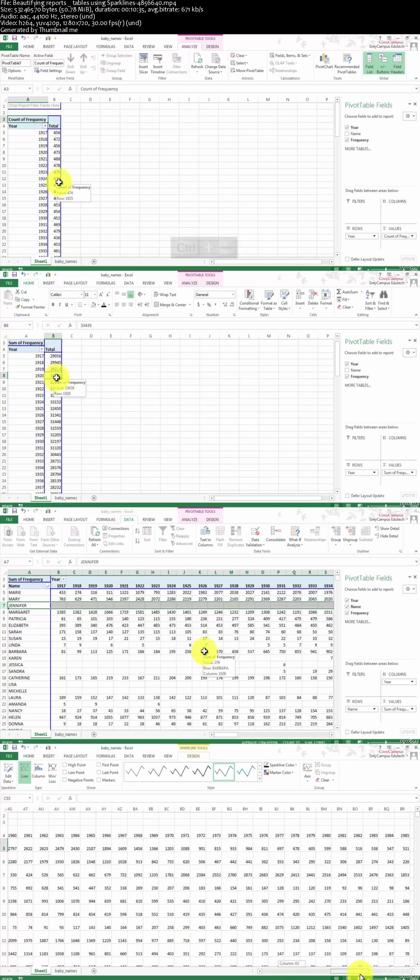Open PAGE LAYOUT tab in the Sparkline Tools window
The height and width of the screenshot is (980, 420).
pos(75,756)
